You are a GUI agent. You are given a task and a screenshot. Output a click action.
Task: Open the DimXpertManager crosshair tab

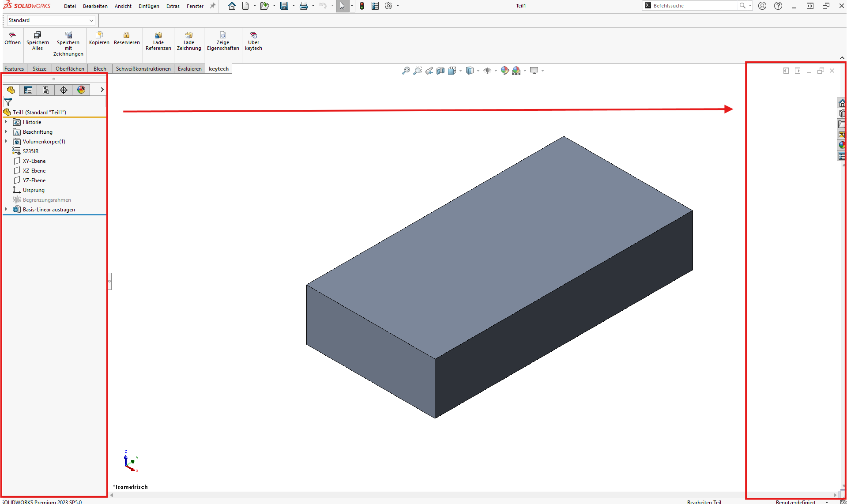point(64,90)
